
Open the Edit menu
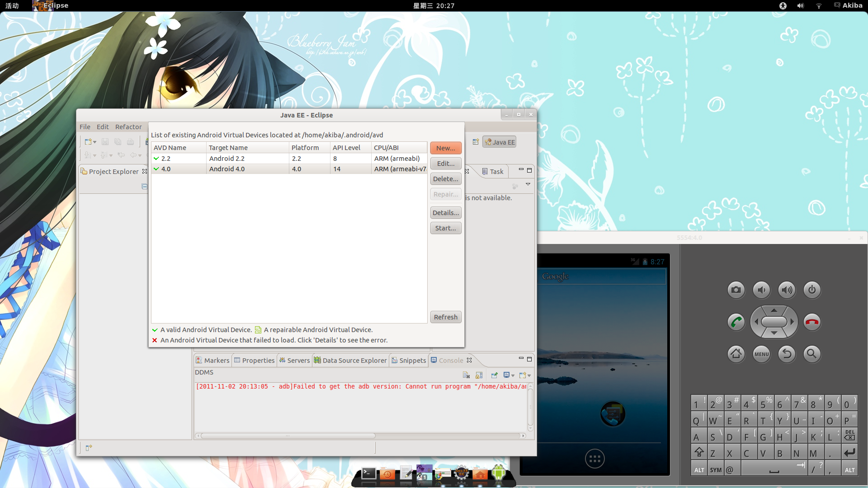tap(103, 127)
